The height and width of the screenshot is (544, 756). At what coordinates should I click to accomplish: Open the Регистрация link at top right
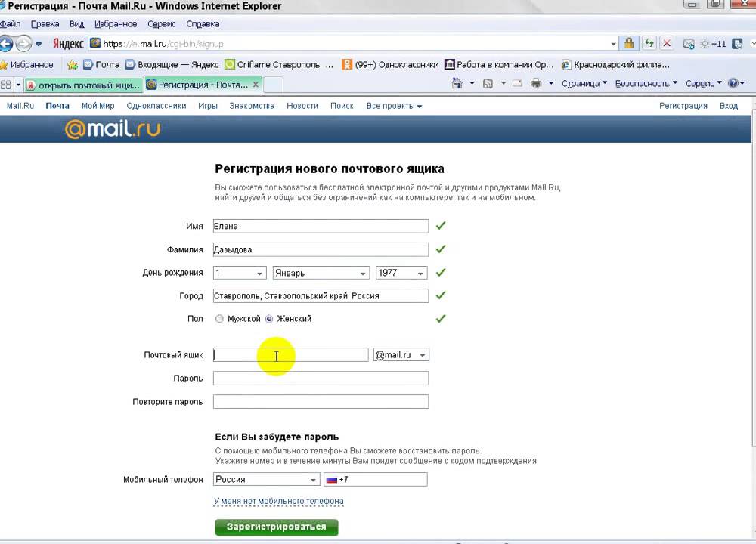point(683,106)
